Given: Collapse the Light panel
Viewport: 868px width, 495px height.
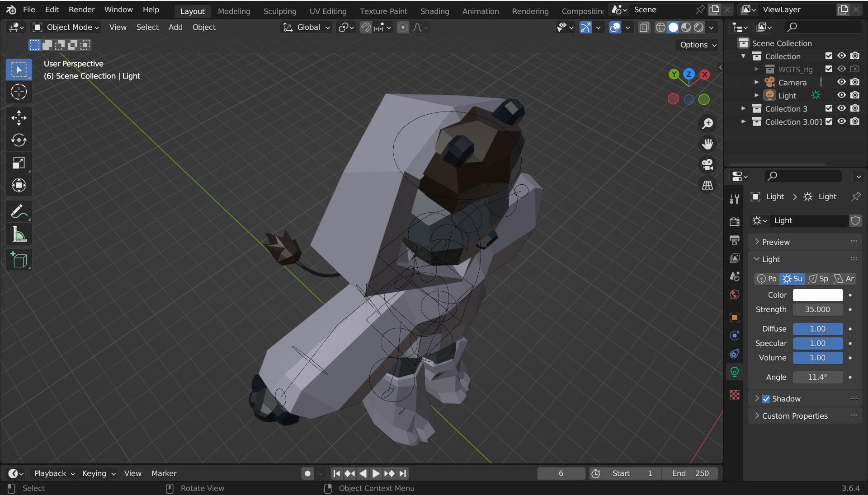Looking at the screenshot, I should [805, 259].
